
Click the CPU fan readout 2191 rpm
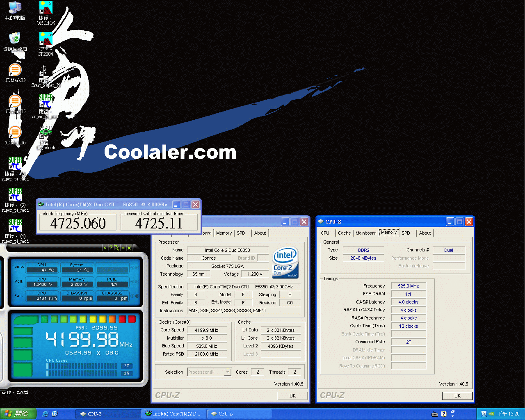[x=42, y=298]
